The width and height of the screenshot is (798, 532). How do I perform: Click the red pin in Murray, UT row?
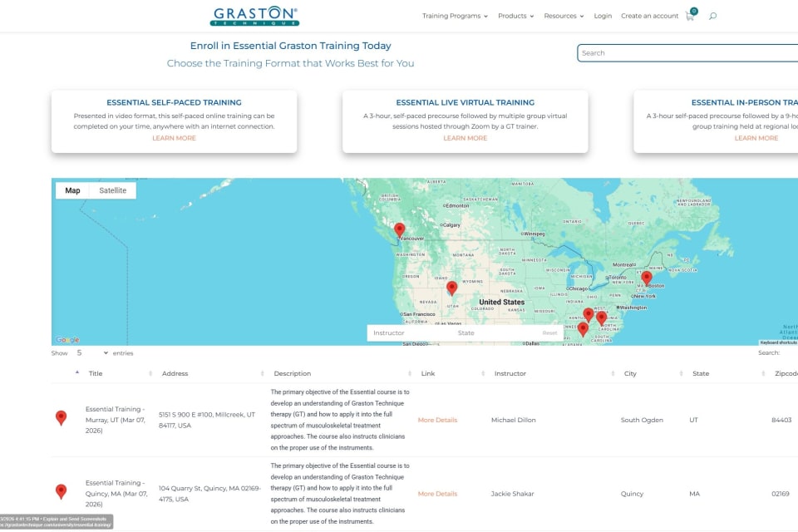(61, 418)
